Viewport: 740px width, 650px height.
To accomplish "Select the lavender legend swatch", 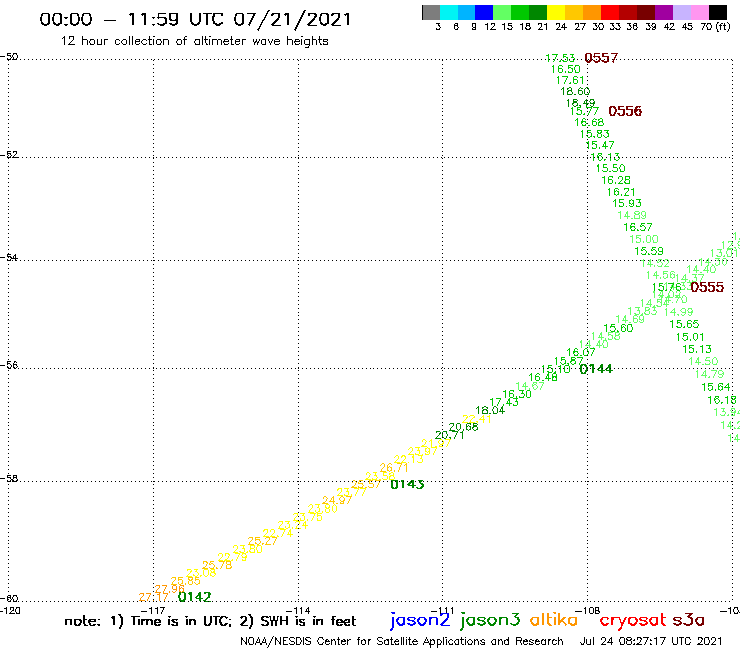I will coord(681,12).
